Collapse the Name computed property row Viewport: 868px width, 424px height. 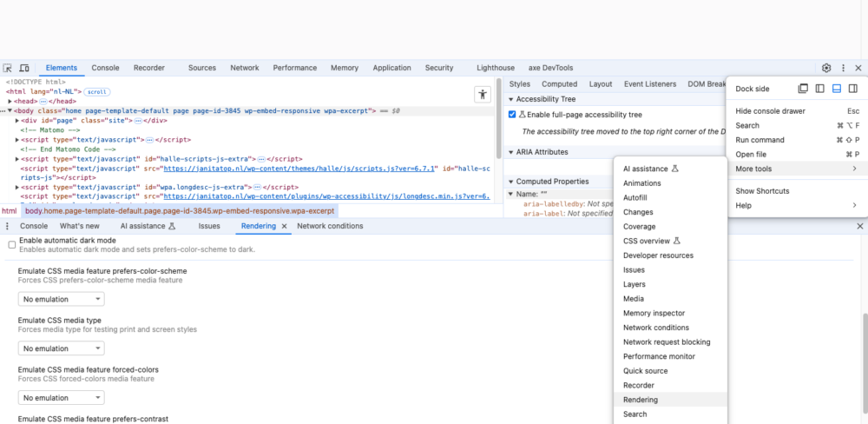pyautogui.click(x=511, y=194)
